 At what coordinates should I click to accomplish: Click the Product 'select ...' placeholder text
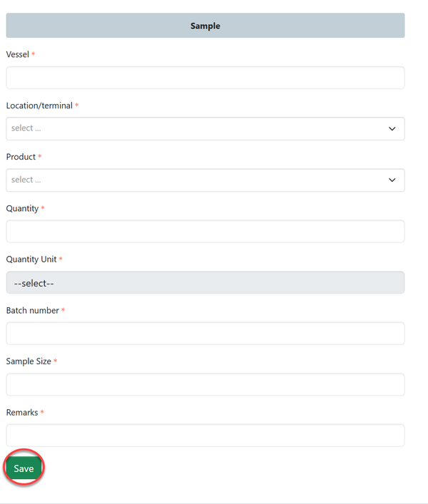pyautogui.click(x=26, y=180)
